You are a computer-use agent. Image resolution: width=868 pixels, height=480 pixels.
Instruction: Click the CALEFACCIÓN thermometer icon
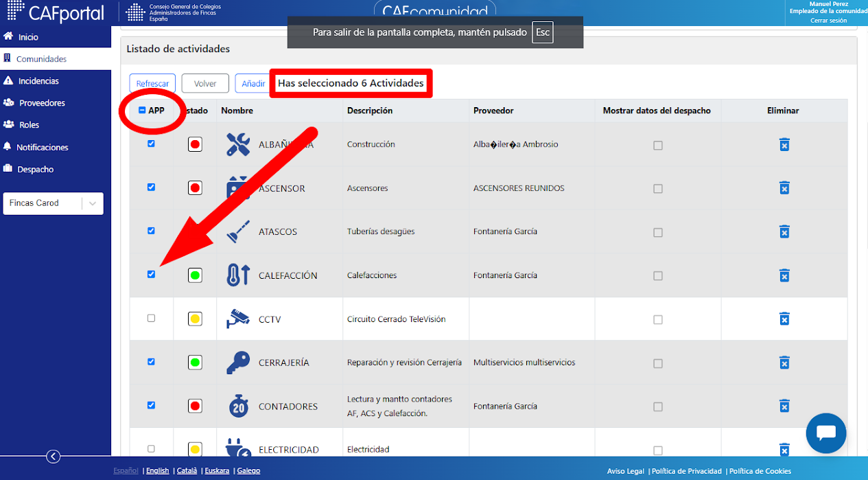tap(238, 275)
